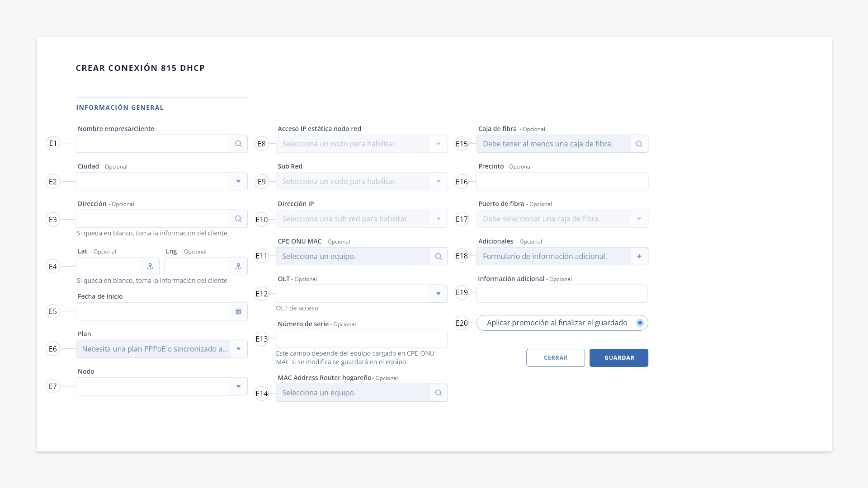Open the Dirección IP dropdown
868x488 pixels.
[438, 219]
